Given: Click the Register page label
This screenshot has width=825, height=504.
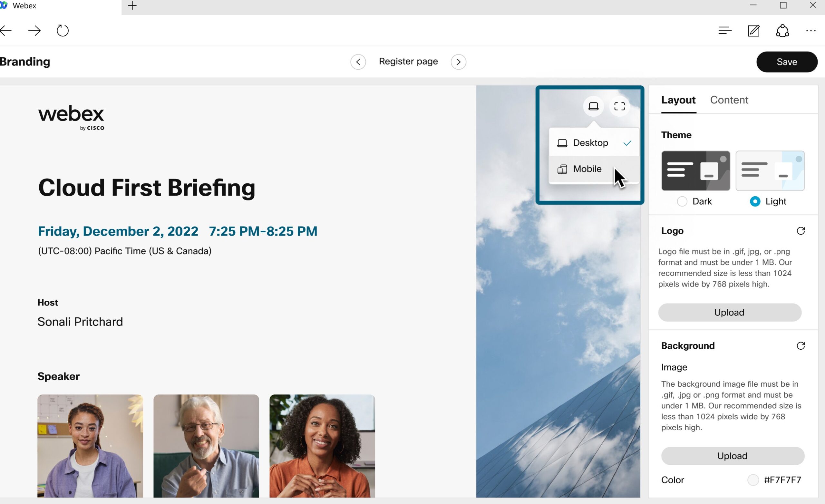Looking at the screenshot, I should (408, 62).
